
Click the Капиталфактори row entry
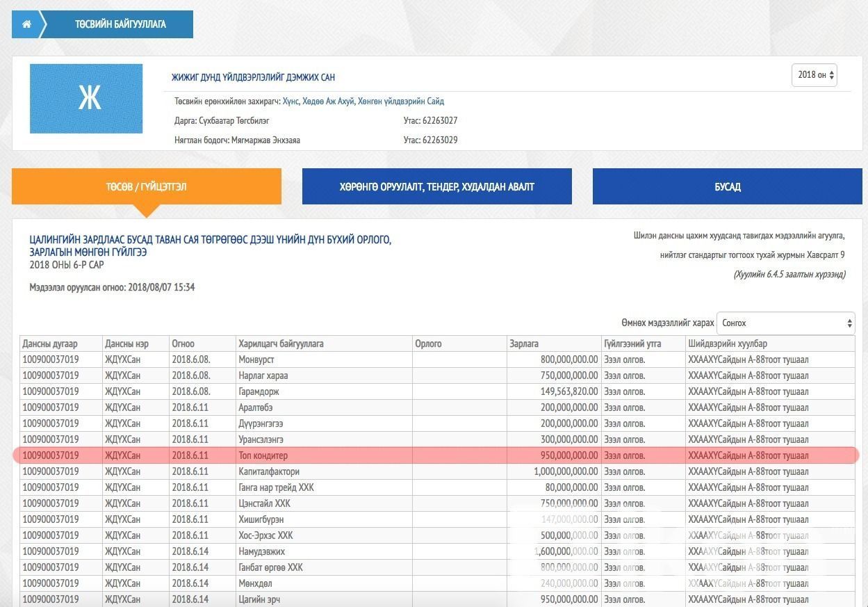[269, 471]
